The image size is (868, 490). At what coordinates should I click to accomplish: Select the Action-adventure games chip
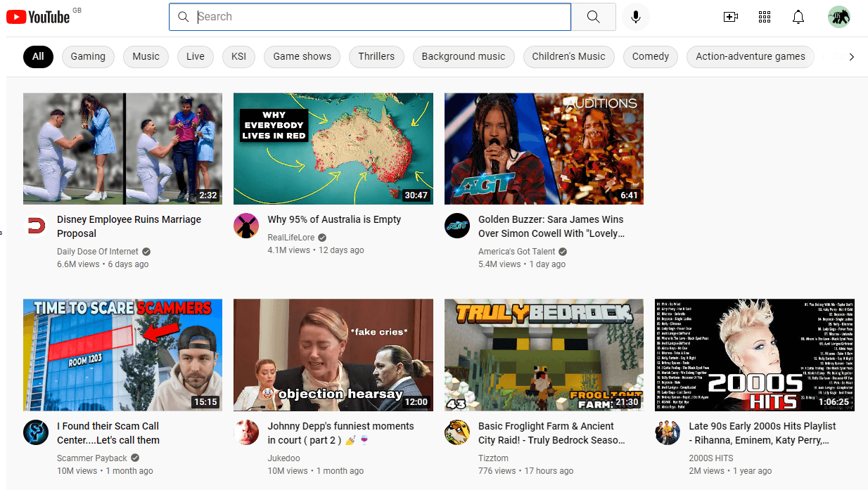pyautogui.click(x=751, y=57)
